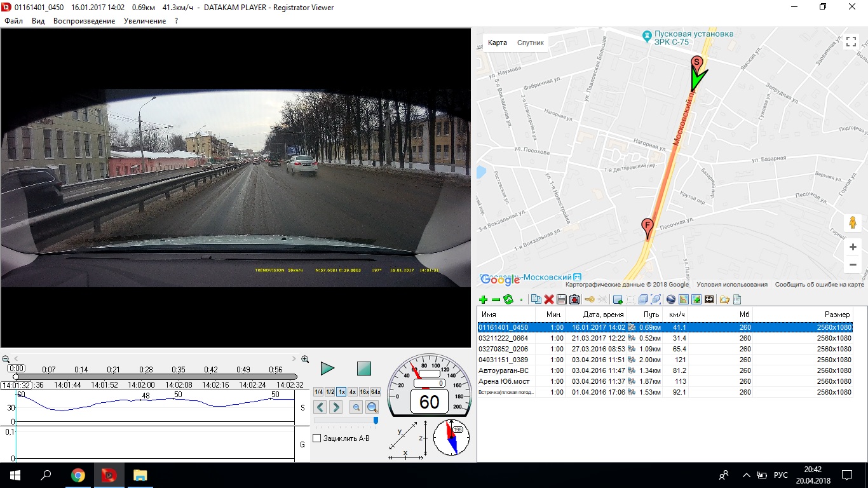Open the folder icon in file toolbar
868x488 pixels.
point(724,299)
